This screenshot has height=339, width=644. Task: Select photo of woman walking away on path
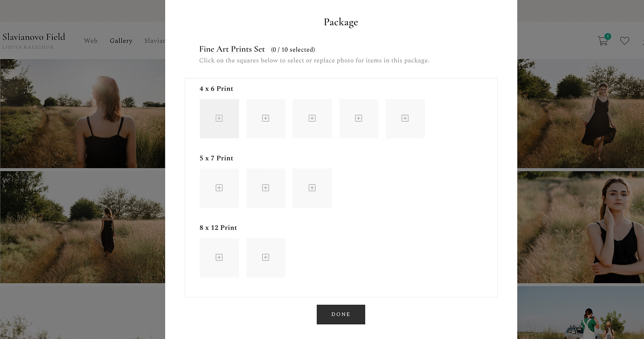[x=82, y=227]
